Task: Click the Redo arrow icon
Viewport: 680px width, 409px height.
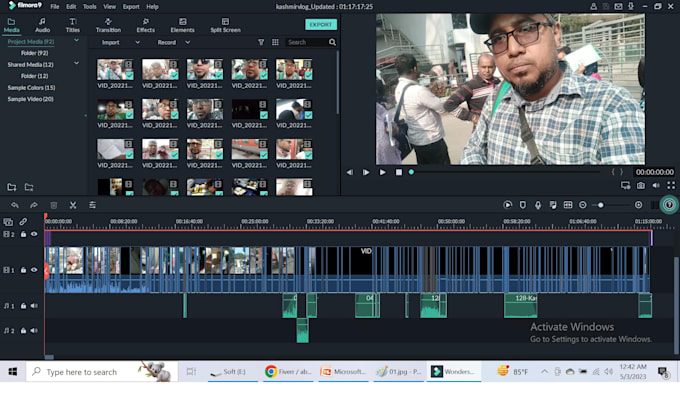Action: tap(34, 205)
